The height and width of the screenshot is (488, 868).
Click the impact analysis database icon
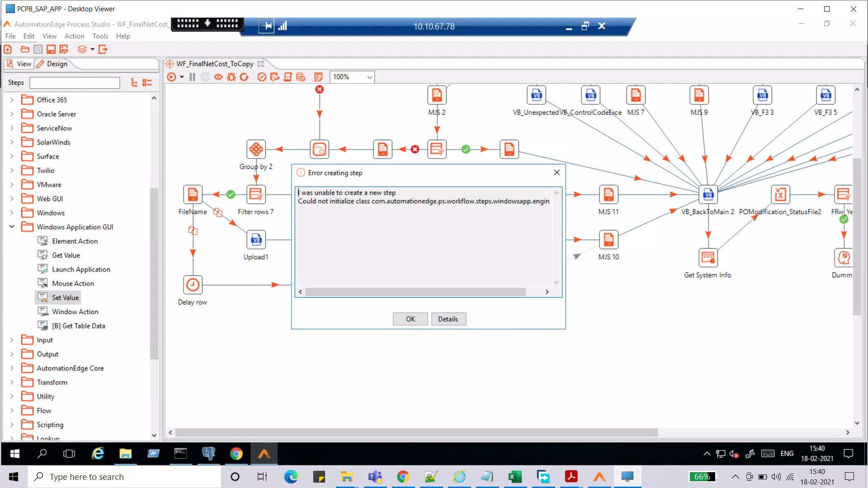pyautogui.click(x=274, y=77)
